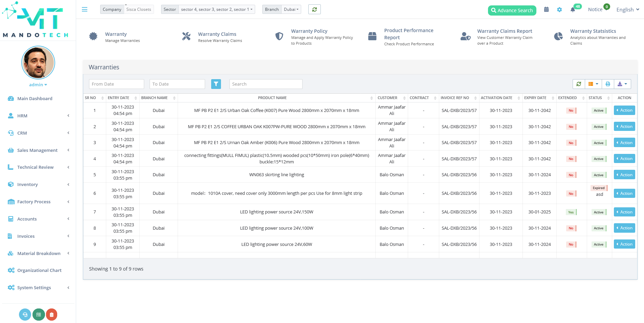
Task: Click inside the From Date field
Action: (116, 84)
